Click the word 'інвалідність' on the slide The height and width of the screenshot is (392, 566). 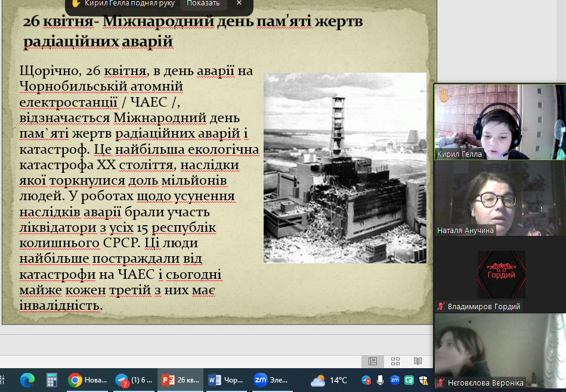[x=59, y=306]
